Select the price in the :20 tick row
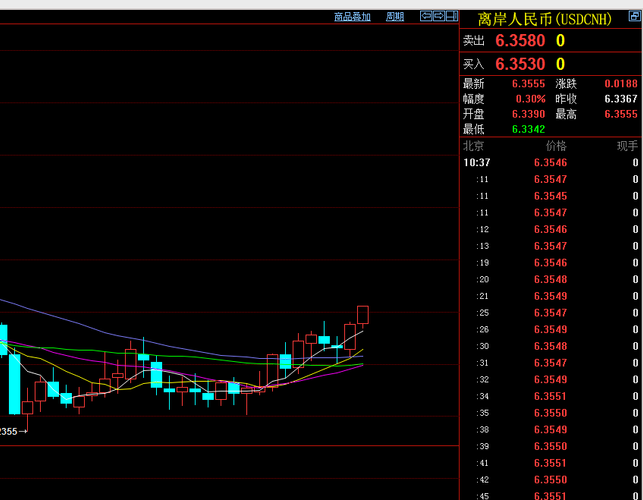 pos(550,279)
